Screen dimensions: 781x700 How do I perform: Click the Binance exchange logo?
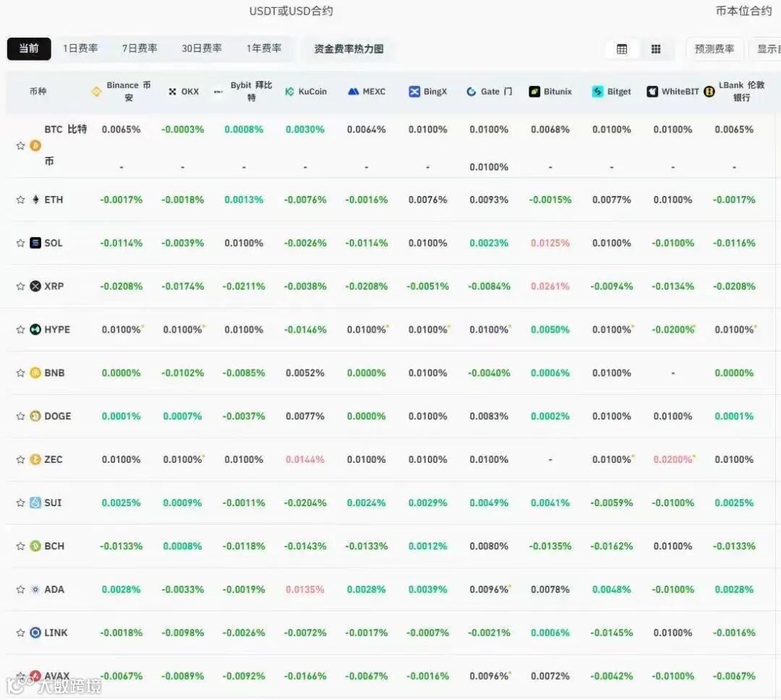(97, 92)
